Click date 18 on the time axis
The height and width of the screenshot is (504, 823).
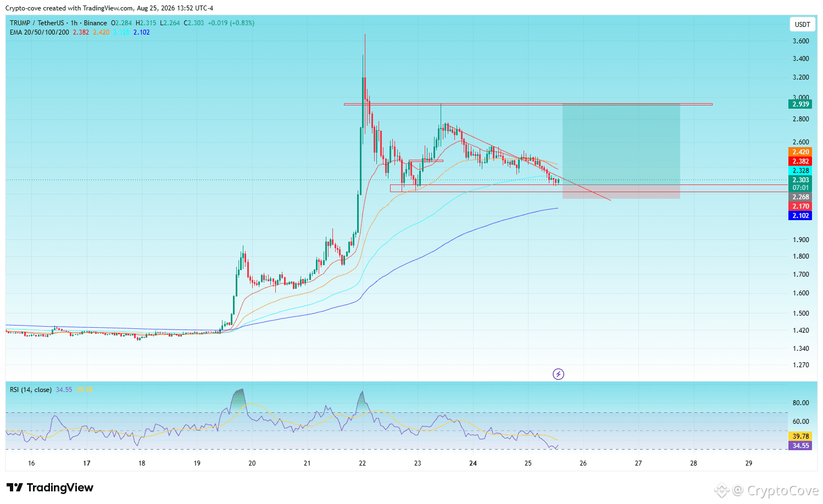[142, 463]
